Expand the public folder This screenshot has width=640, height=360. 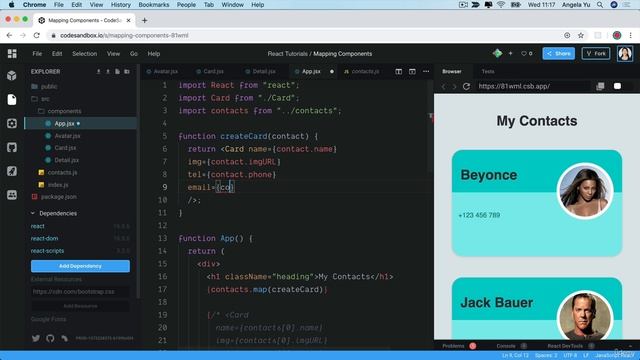(44, 87)
